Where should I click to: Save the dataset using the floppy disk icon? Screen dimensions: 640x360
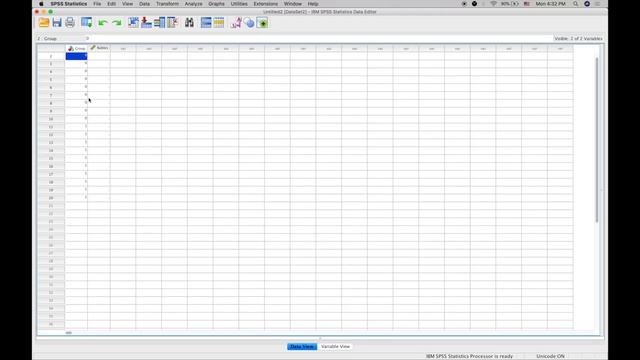point(57,22)
